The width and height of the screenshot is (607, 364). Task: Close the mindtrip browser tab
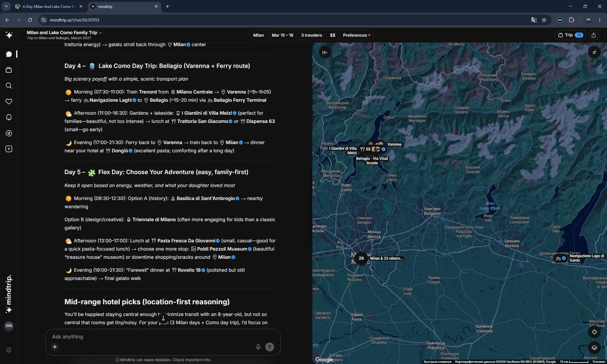click(x=156, y=6)
